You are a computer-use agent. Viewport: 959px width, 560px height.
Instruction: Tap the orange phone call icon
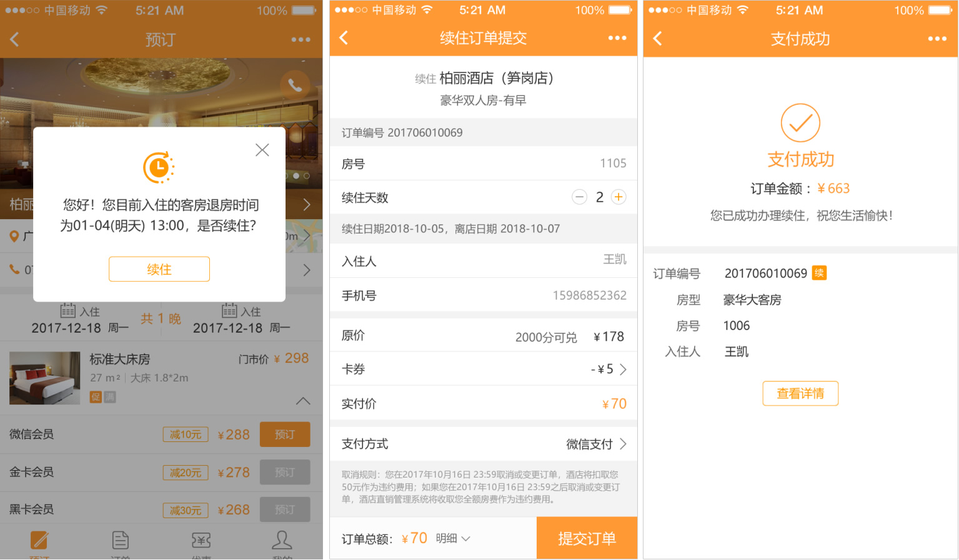click(295, 86)
